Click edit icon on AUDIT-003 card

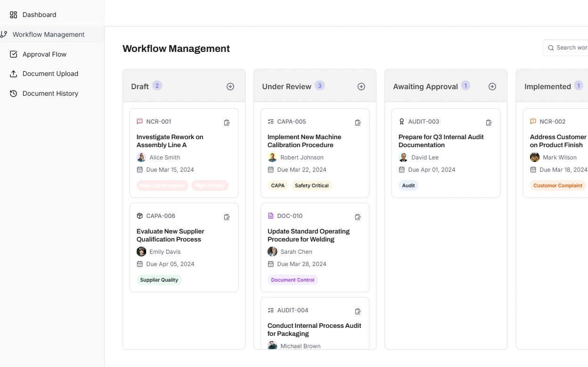coord(489,123)
